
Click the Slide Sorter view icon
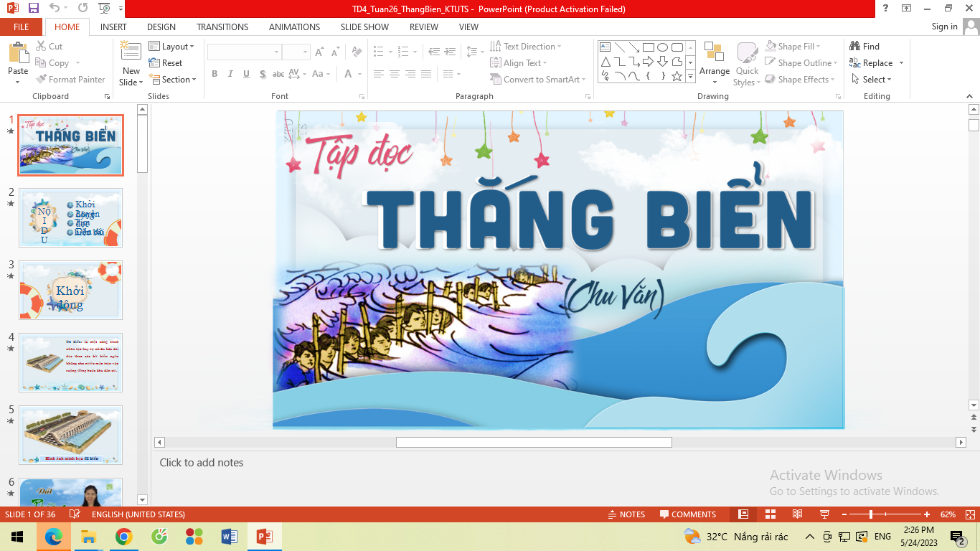(771, 514)
